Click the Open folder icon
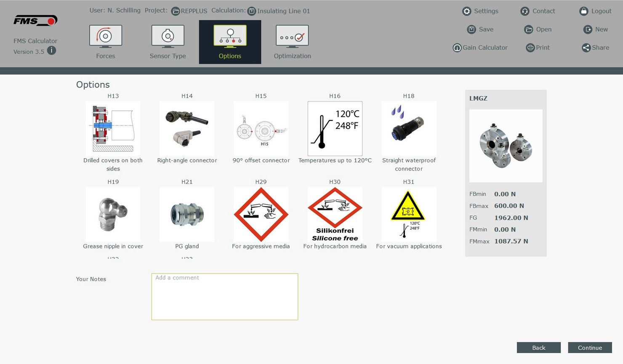The width and height of the screenshot is (623, 364). [x=529, y=29]
